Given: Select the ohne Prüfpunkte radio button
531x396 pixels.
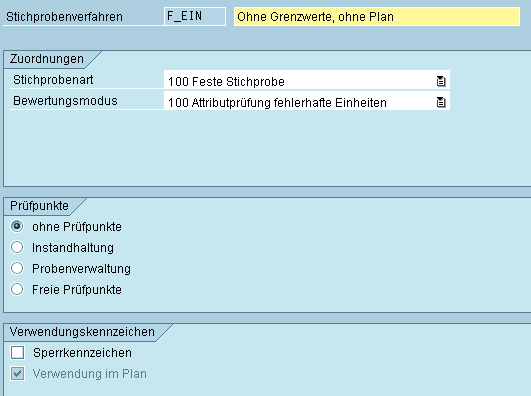Looking at the screenshot, I should pyautogui.click(x=17, y=226).
